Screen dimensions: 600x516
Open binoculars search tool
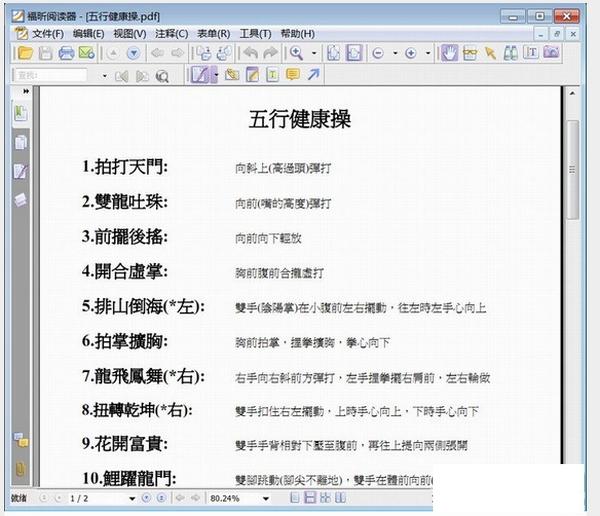[510, 53]
